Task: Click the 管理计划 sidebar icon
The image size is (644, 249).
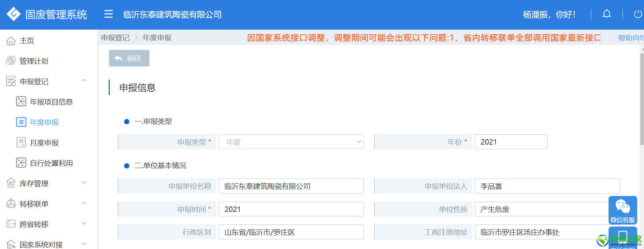Action: pos(11,61)
